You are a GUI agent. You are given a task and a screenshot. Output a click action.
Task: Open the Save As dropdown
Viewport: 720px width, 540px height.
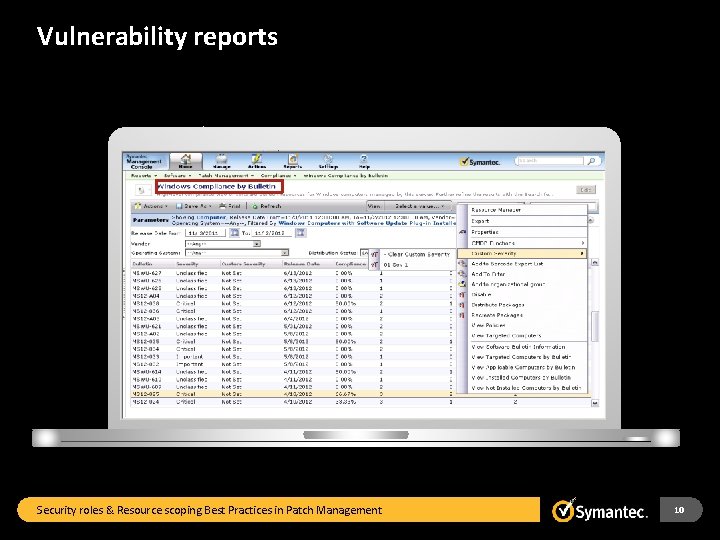point(194,206)
